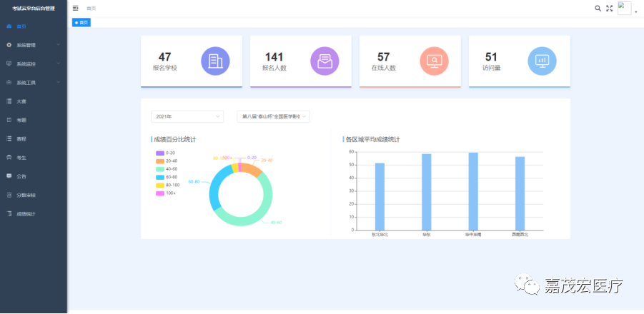644x314 pixels.
Task: Click the 在线人数 screen-search icon
Action: coord(434,61)
